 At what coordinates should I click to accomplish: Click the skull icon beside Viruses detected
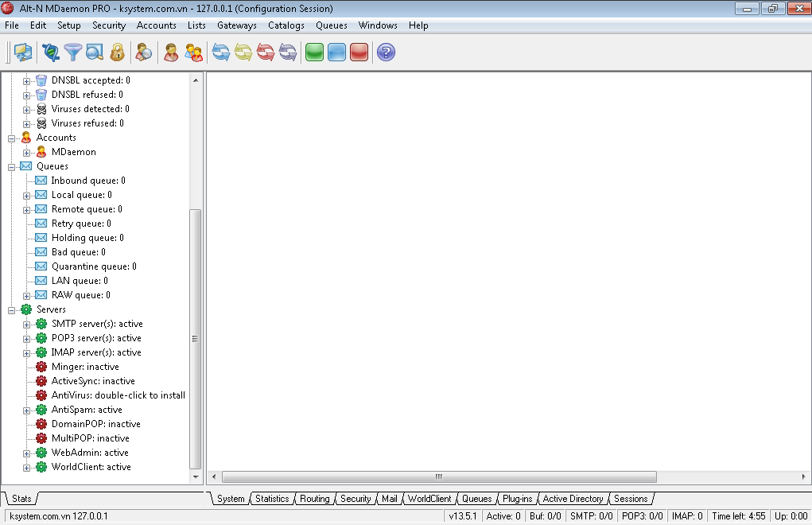(x=41, y=109)
